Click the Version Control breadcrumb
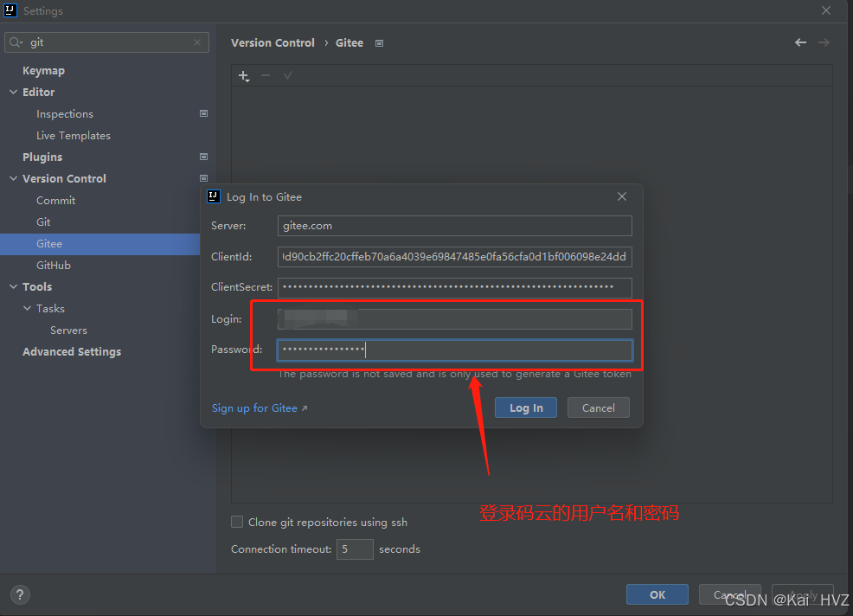This screenshot has width=853, height=616. [x=273, y=43]
